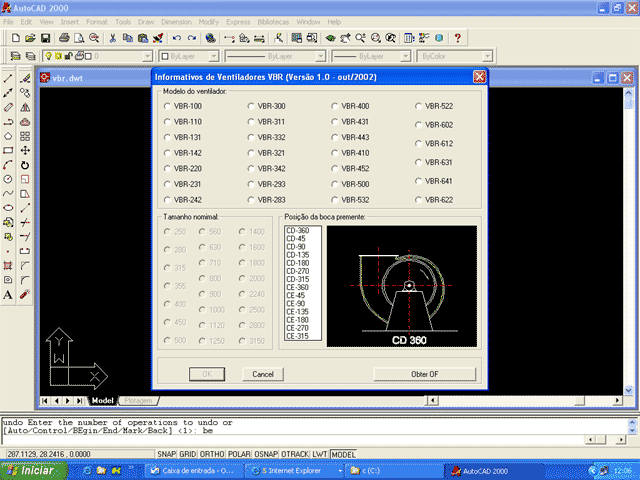The image size is (640, 480).
Task: Open the layer name dropdown
Action: (x=147, y=57)
